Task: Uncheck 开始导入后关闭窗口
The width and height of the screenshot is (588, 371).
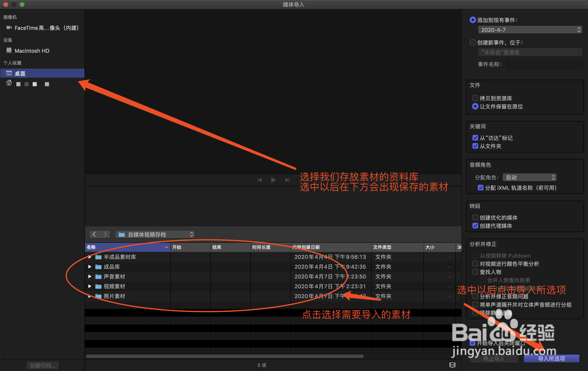Action: tap(472, 343)
